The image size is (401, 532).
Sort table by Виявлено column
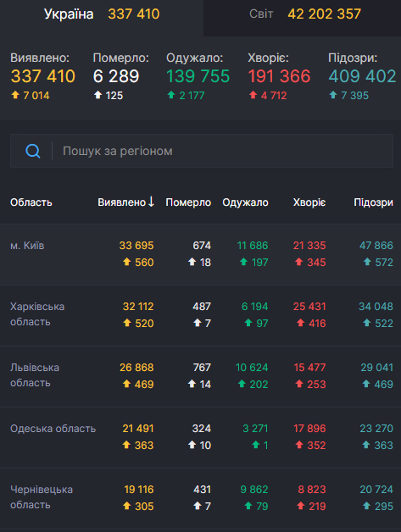(126, 202)
